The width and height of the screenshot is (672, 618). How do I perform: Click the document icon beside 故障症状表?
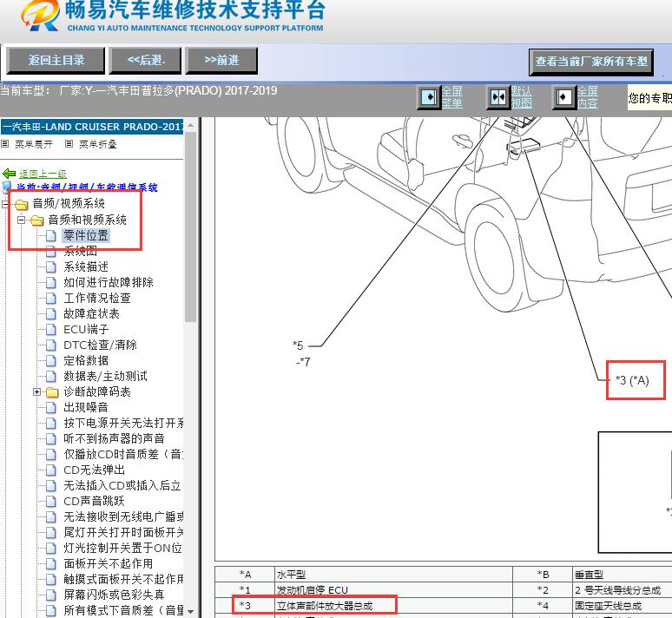51,314
